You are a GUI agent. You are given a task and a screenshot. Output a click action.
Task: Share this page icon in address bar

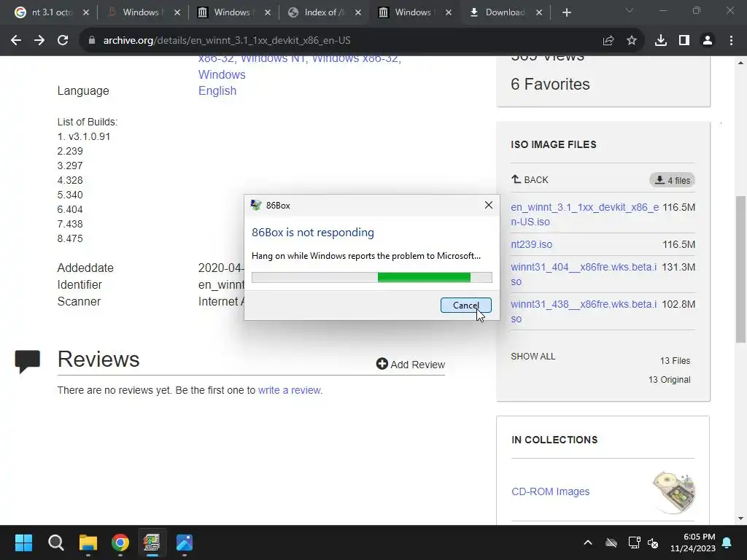(608, 41)
